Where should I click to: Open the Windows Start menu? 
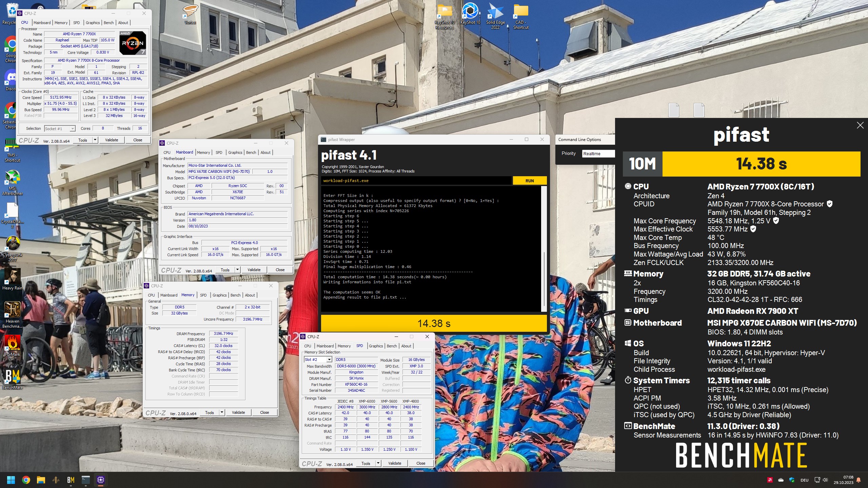point(11,480)
